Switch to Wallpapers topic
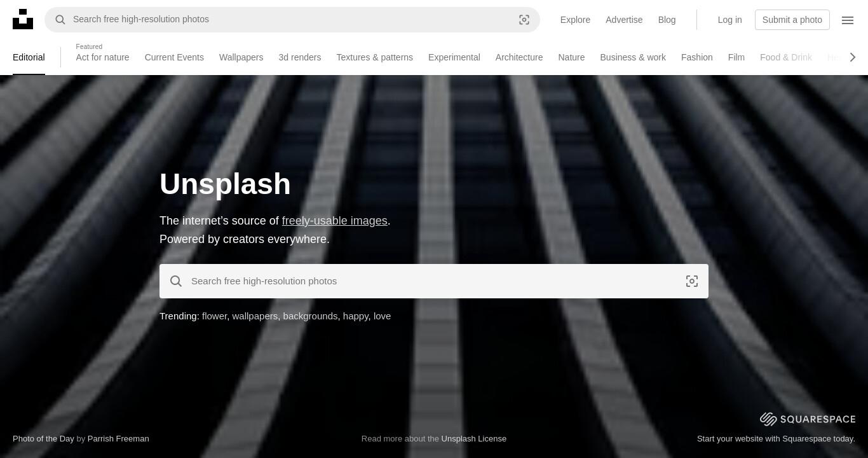868x458 pixels. coord(241,57)
